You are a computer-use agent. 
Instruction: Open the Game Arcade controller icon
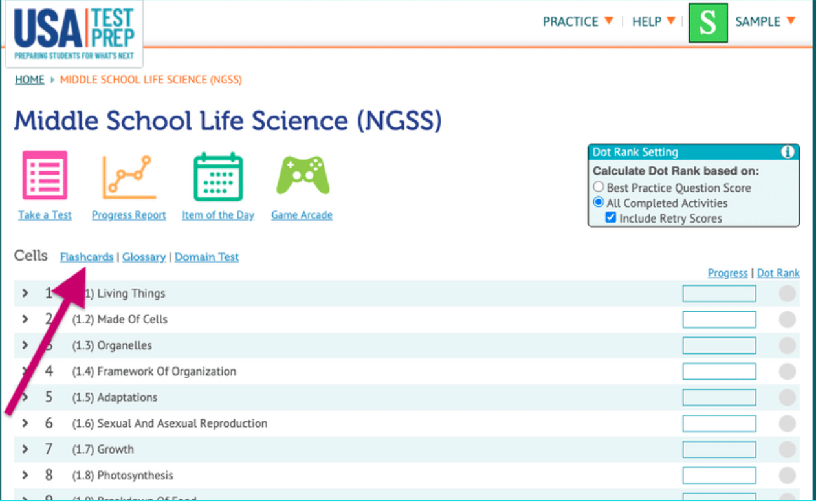click(302, 176)
